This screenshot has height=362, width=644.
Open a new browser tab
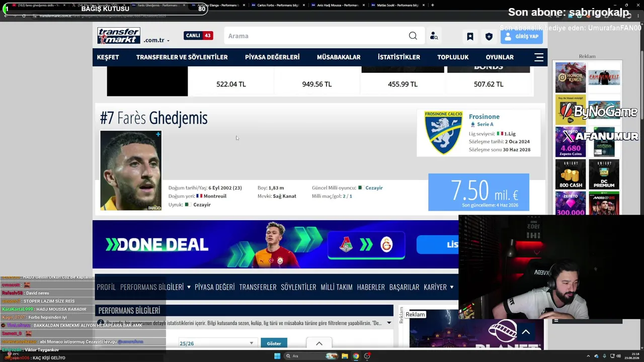(432, 5)
